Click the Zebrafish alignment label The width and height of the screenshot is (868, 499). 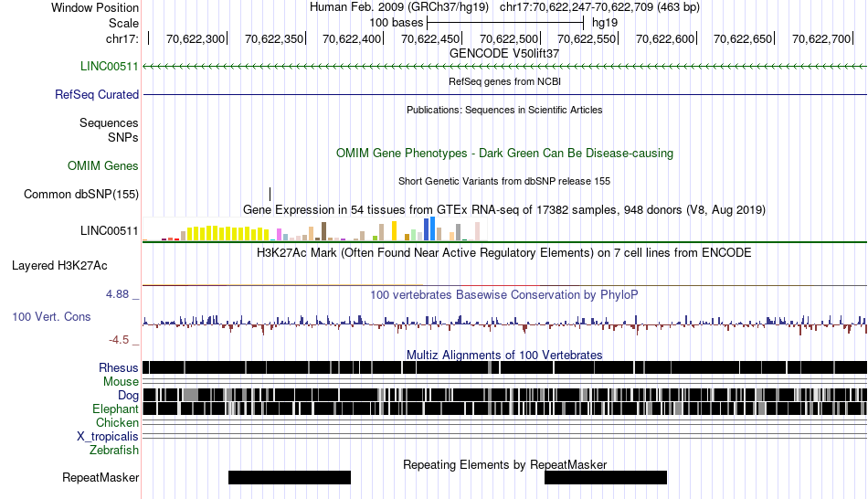pyautogui.click(x=114, y=450)
